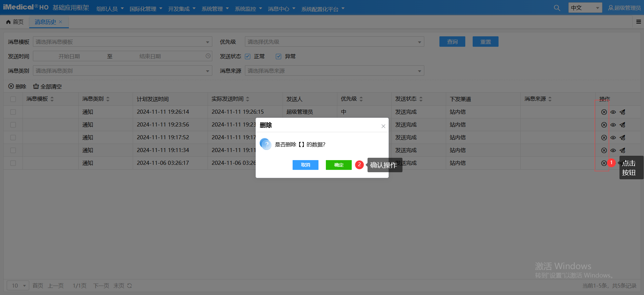Click the blue 取消 cancel button

305,165
